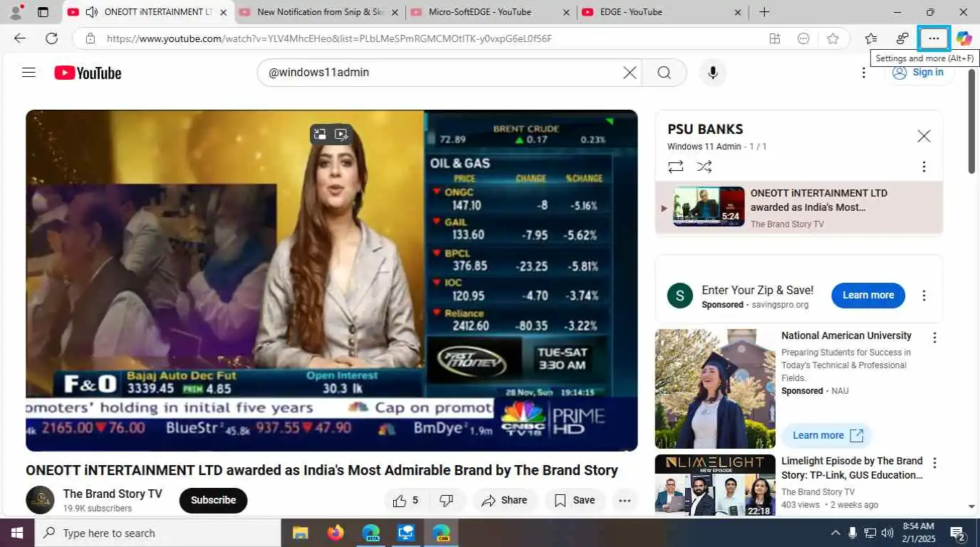
Task: Show hidden system tray icons
Action: click(x=835, y=533)
